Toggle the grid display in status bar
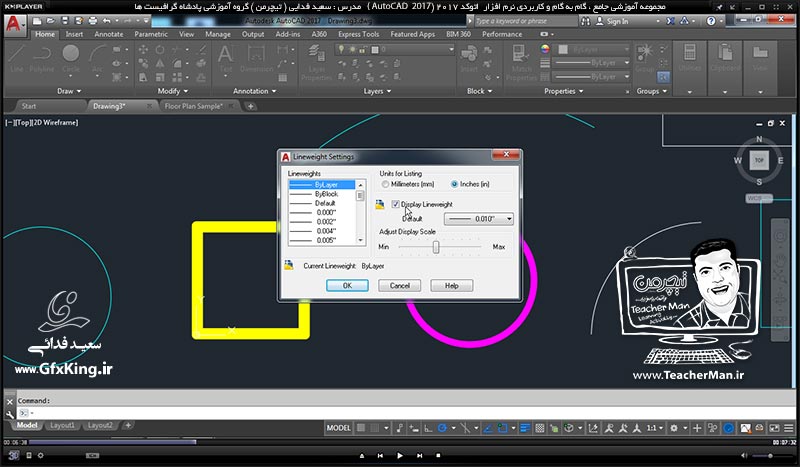Screen dimensions: 800x467 [x=361, y=428]
